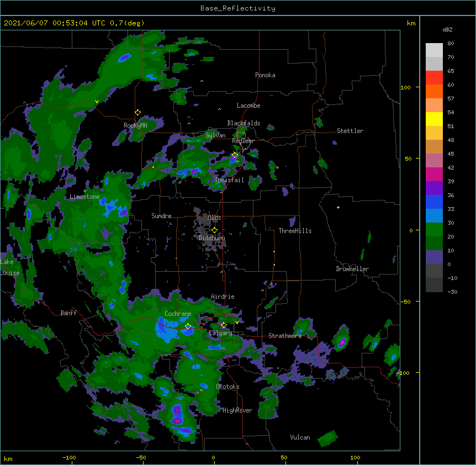The width and height of the screenshot is (476, 465).
Task: Click the Drumheller label
Action: tap(352, 269)
